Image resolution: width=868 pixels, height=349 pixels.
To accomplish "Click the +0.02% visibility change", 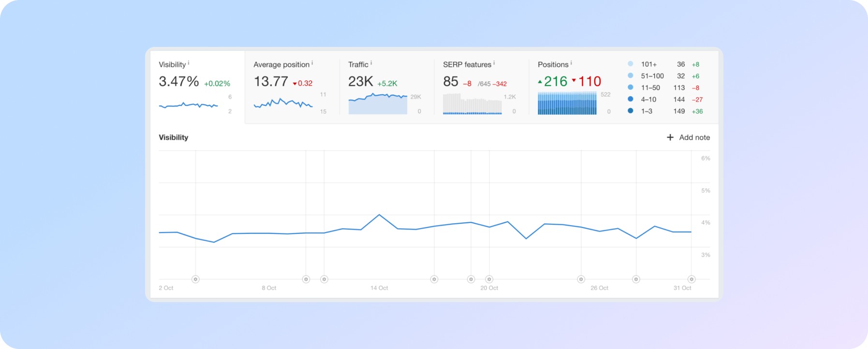I will click(217, 84).
